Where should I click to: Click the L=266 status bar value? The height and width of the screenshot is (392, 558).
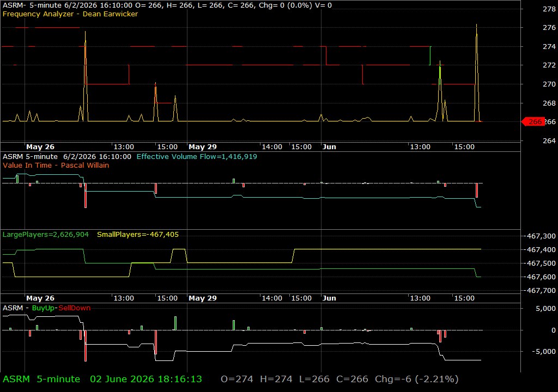pos(314,379)
